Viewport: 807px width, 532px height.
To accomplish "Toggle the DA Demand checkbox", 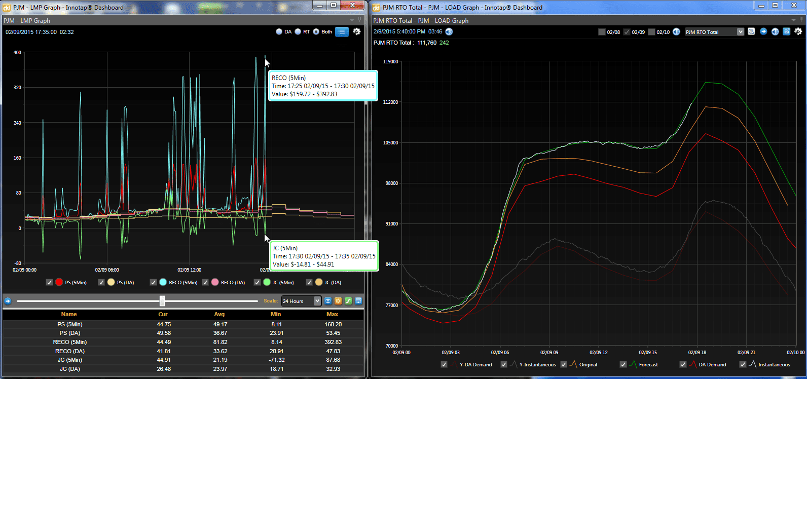I will point(683,364).
